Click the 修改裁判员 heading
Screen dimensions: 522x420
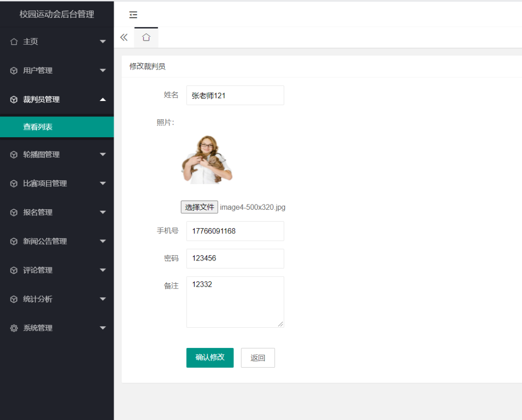pyautogui.click(x=147, y=66)
